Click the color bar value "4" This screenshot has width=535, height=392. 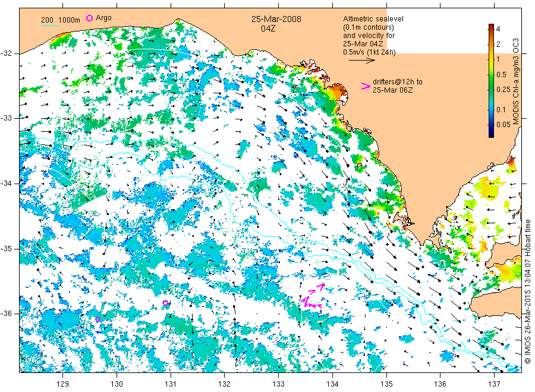point(498,29)
